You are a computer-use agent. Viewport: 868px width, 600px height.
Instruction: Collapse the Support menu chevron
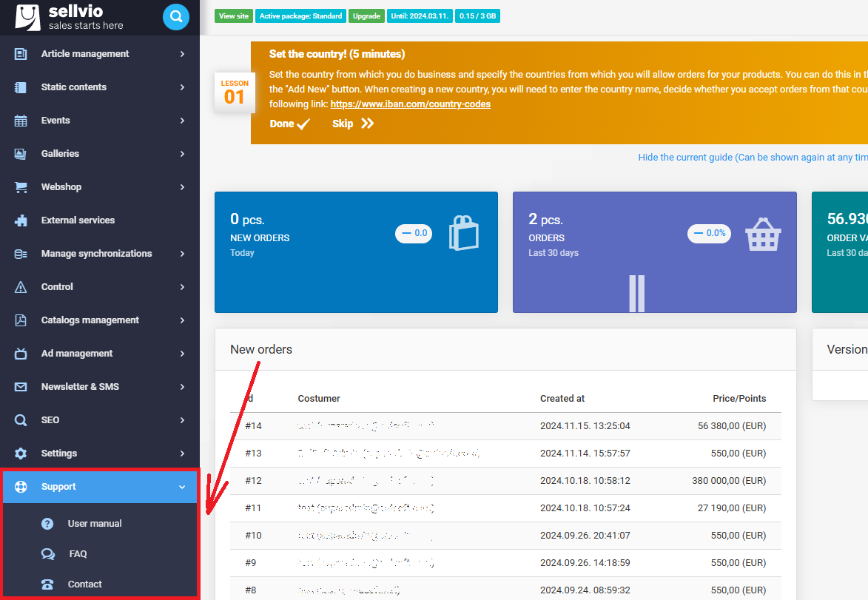click(x=182, y=487)
